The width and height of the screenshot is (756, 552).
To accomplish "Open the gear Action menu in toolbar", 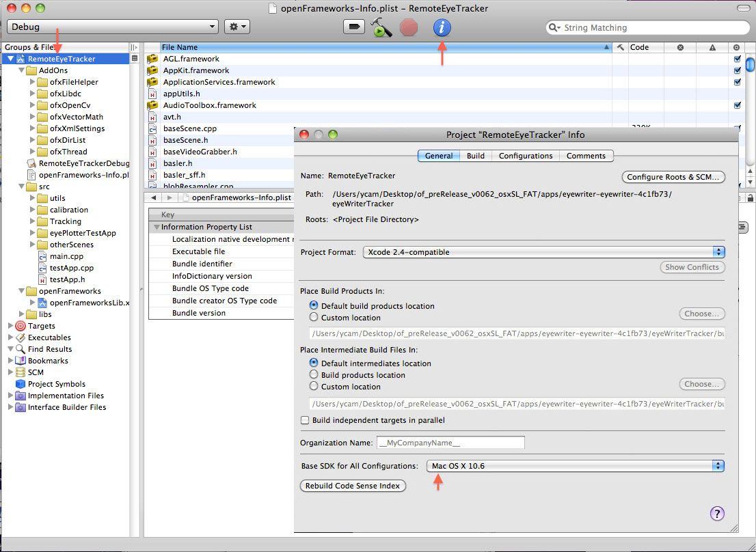I will pos(237,27).
